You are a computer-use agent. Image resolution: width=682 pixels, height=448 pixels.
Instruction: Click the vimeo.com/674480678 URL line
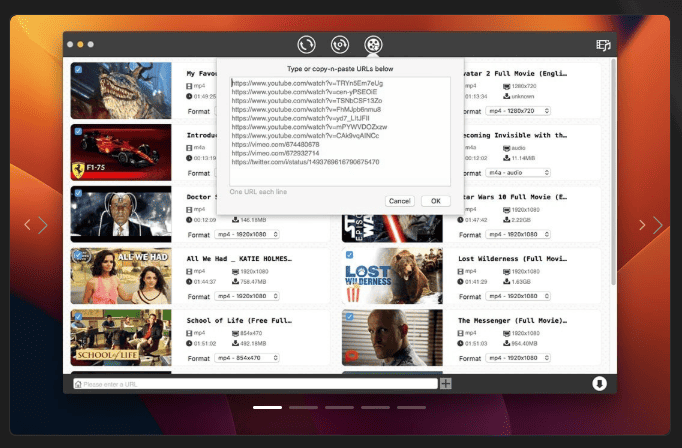point(275,144)
